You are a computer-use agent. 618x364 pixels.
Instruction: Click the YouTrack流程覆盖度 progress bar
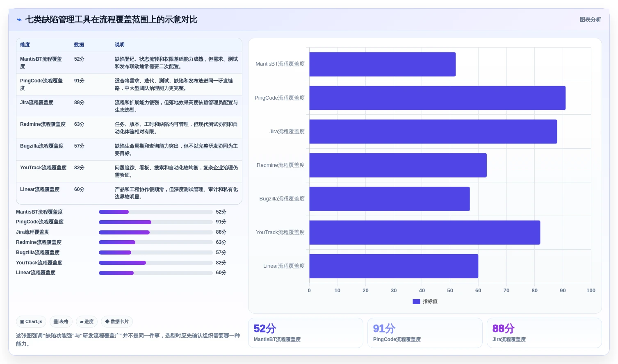pos(156,263)
